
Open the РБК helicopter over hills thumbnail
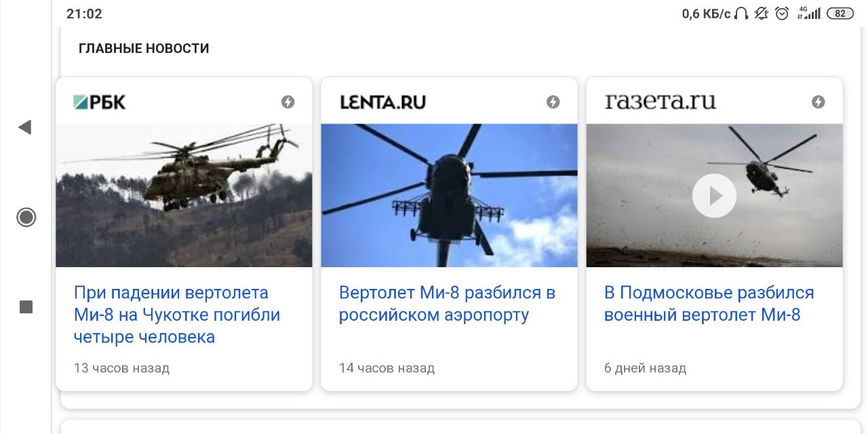tap(184, 195)
